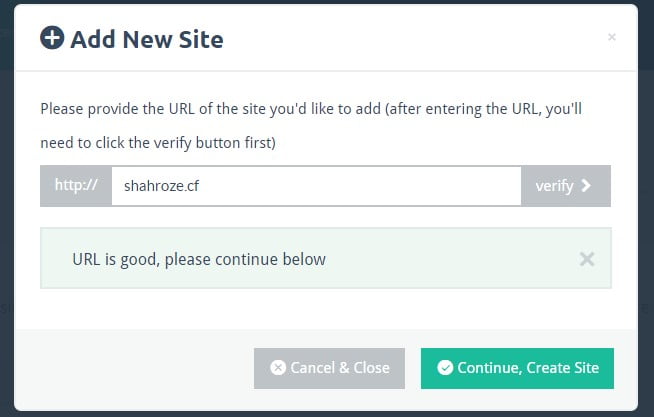Image resolution: width=654 pixels, height=417 pixels.
Task: Close the Add New Site dialog
Action: coord(611,38)
